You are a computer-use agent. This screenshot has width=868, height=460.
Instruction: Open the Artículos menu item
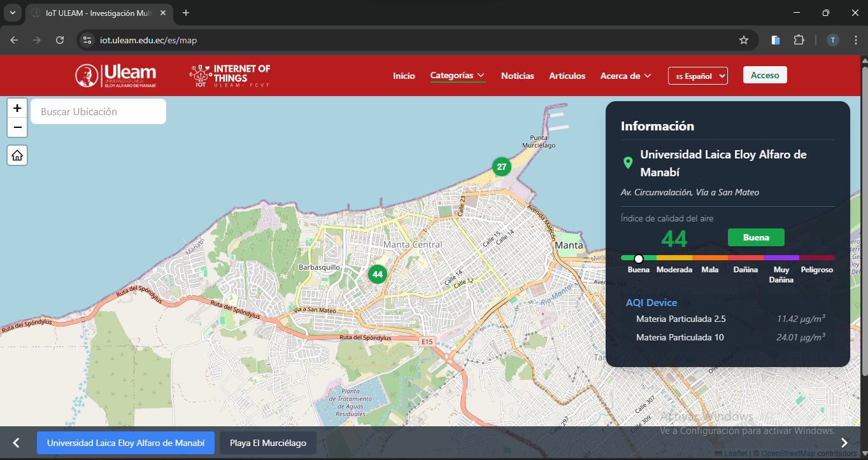[x=567, y=76]
